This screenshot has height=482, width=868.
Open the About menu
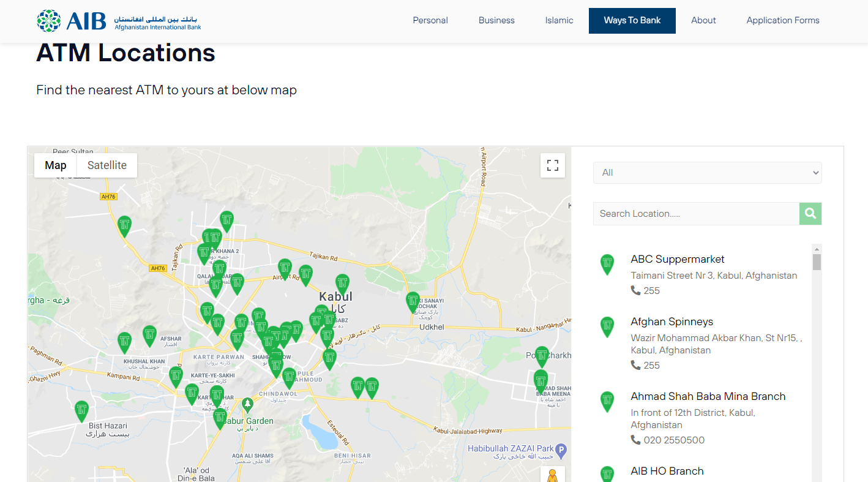click(703, 20)
